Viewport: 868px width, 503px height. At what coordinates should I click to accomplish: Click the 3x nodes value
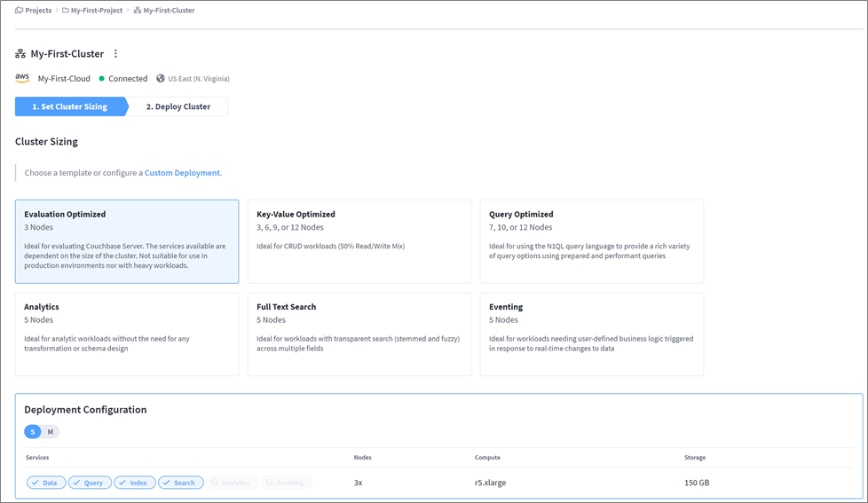(359, 483)
